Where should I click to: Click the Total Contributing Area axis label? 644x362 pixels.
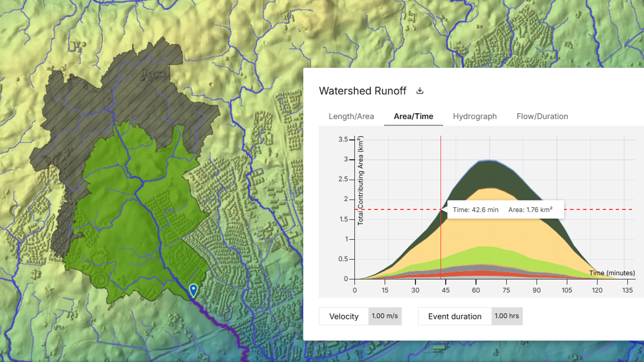coord(361,180)
